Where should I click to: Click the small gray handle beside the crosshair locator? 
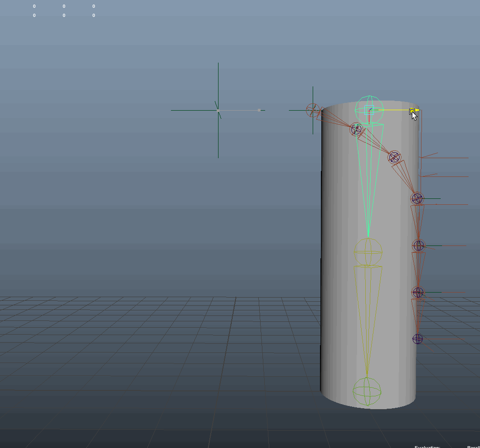(x=259, y=110)
